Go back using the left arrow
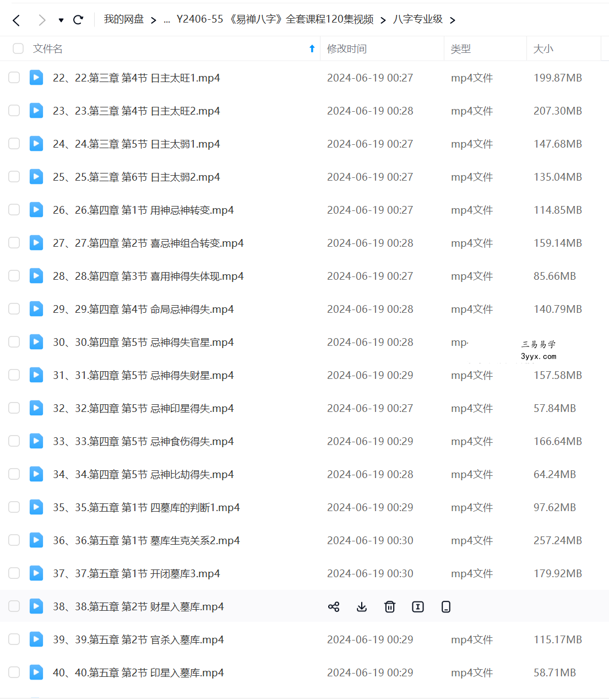This screenshot has height=700, width=609. point(17,20)
